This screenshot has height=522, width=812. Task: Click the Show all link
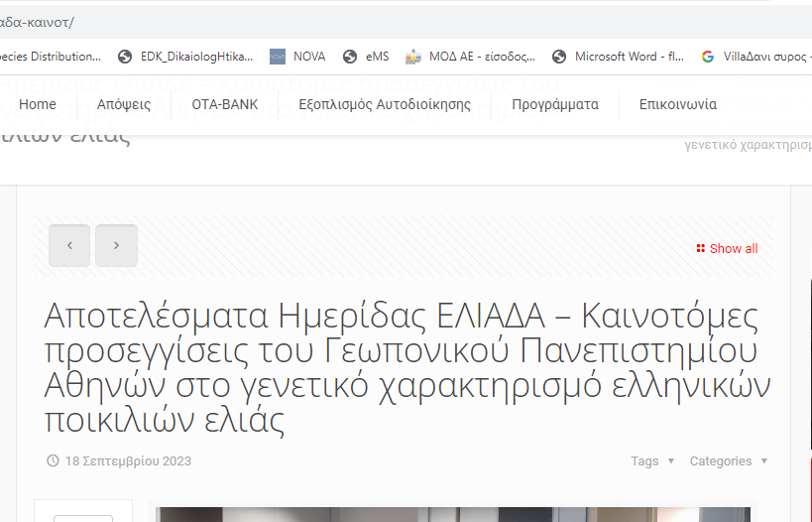(x=733, y=249)
